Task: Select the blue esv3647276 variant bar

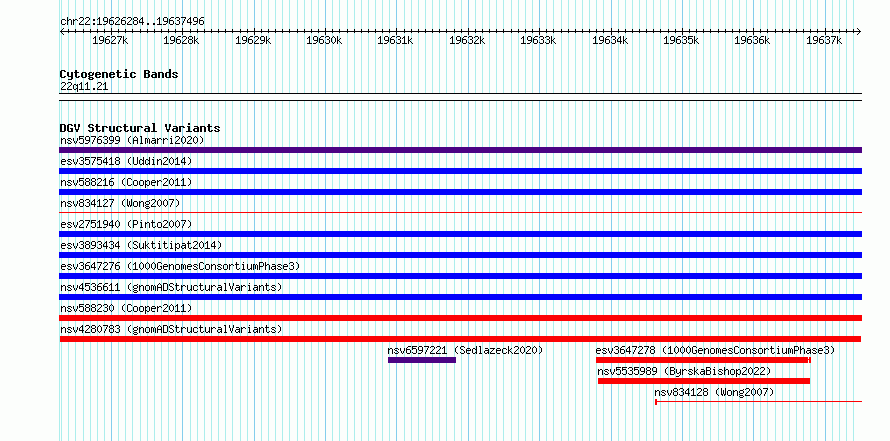Action: [x=460, y=276]
